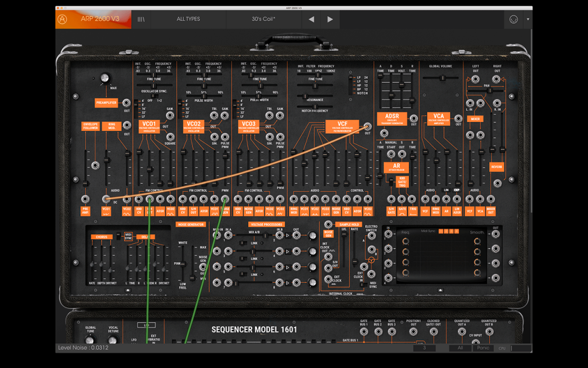588x368 pixels.
Task: Click the Arturia logo menu icon
Action: (62, 19)
